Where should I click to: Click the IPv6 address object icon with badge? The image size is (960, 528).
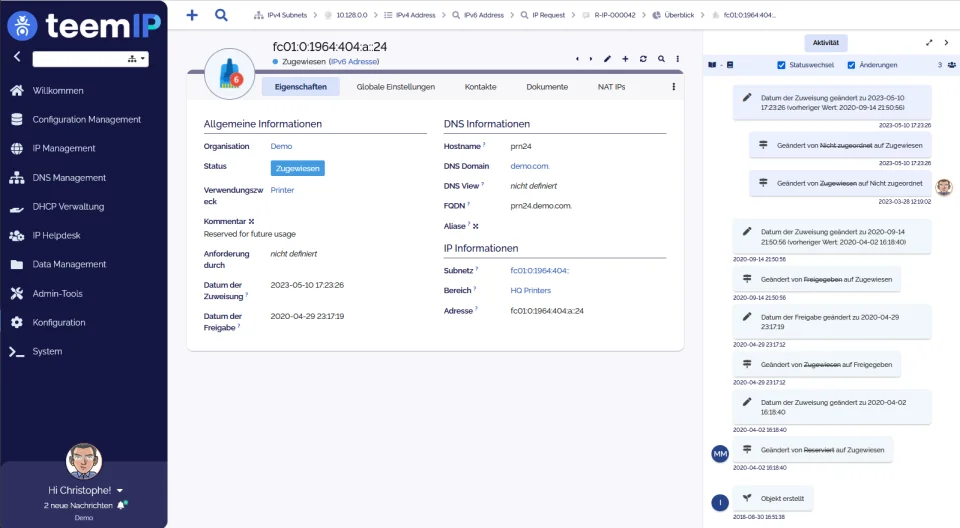click(x=230, y=74)
